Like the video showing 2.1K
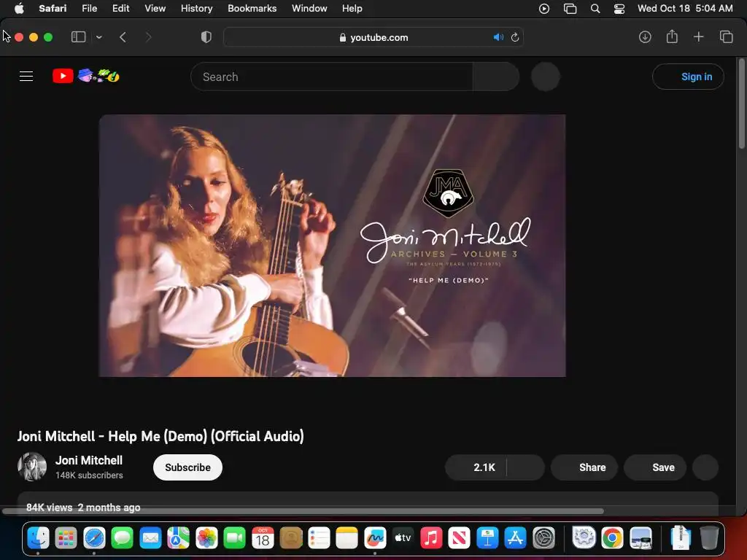Screen dimensions: 747x560 [x=476, y=467]
